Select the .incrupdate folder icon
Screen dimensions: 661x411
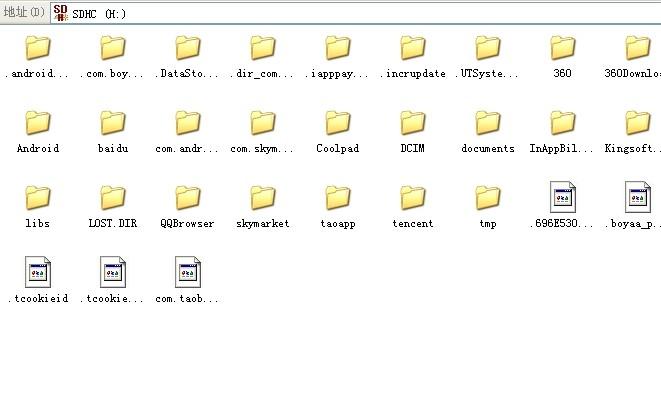coord(413,48)
